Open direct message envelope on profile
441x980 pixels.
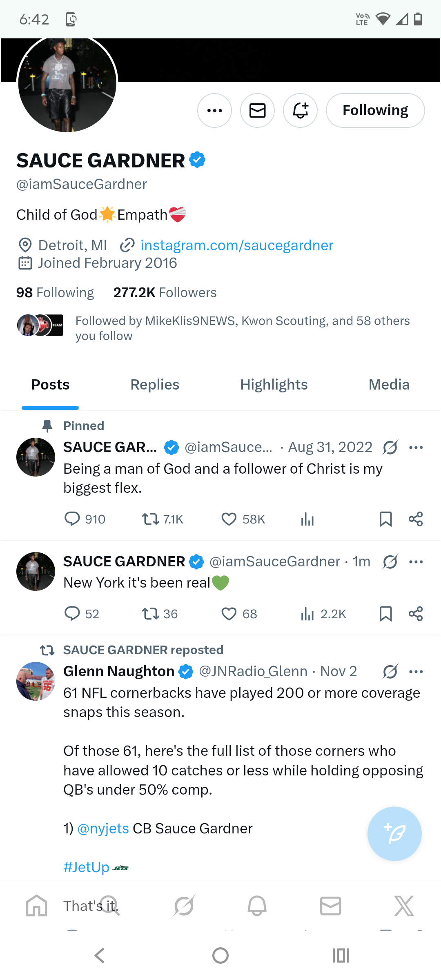coord(257,111)
